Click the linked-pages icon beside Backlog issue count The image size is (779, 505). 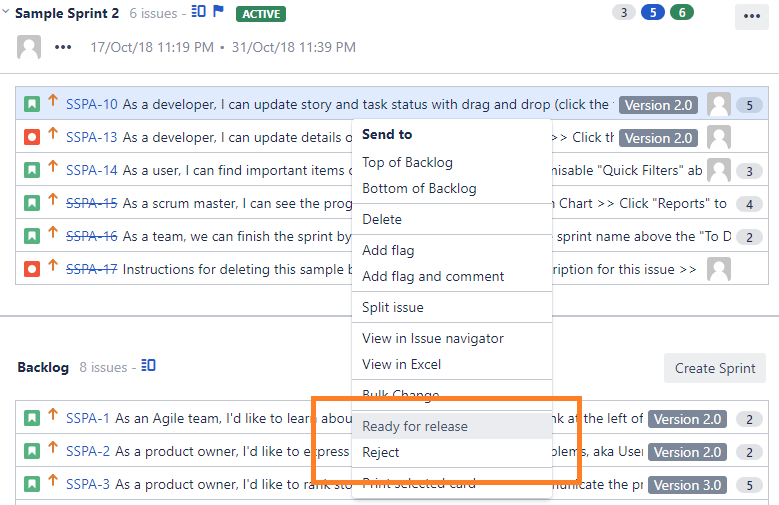tap(148, 365)
